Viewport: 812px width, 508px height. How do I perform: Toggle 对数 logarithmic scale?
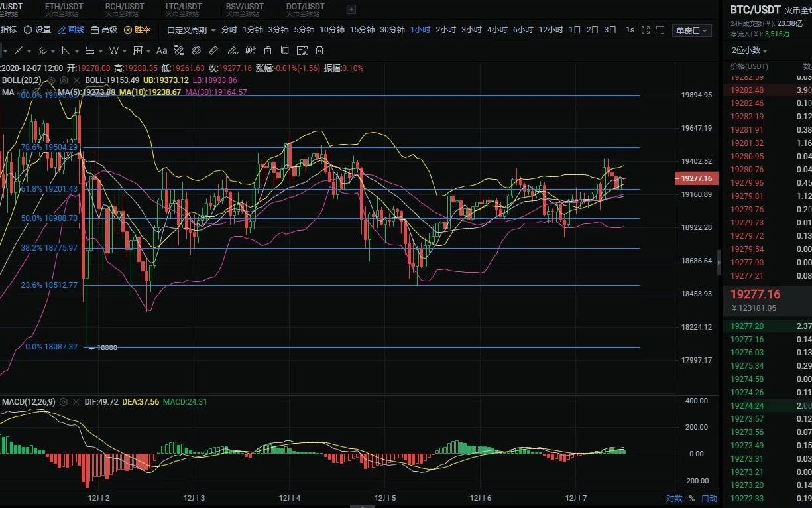tap(673, 498)
